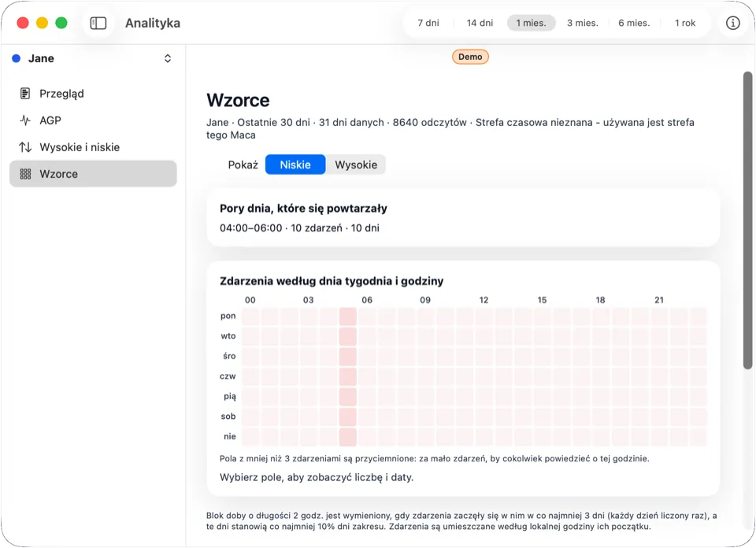
Task: Click the Wzorce page heading
Action: (x=238, y=100)
